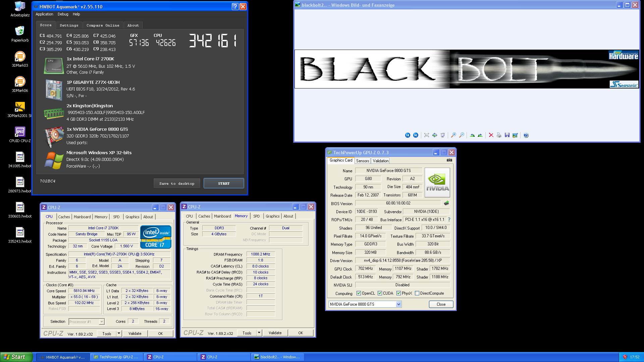Click the NVIDIA logo in GPU-Z
The width and height of the screenshot is (644, 362).
437,182
